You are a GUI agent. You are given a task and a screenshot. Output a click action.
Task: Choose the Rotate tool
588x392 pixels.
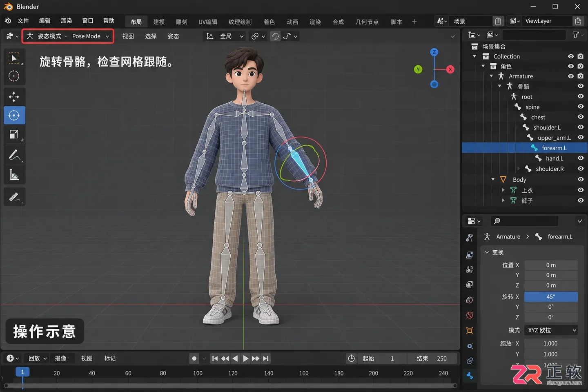point(14,116)
